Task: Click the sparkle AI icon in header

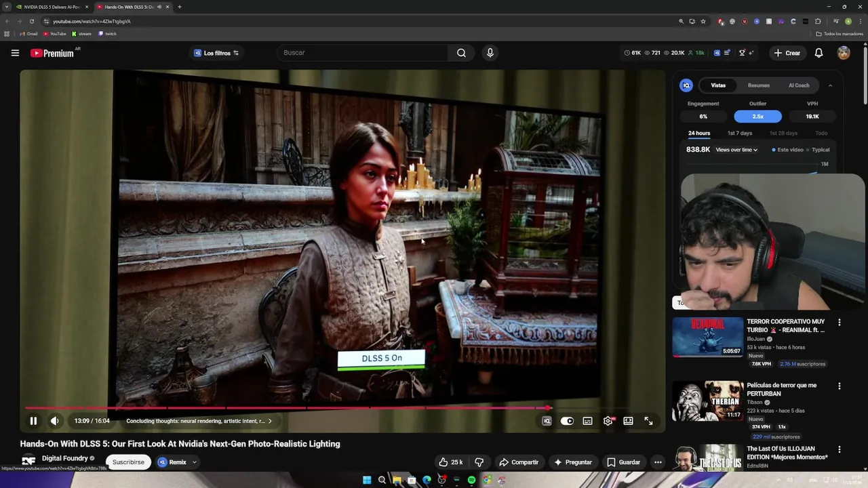Action: coord(751,53)
